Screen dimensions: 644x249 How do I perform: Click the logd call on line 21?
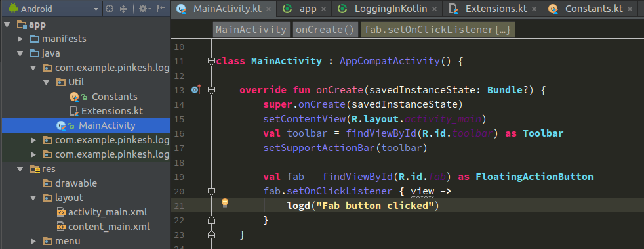[x=298, y=206]
